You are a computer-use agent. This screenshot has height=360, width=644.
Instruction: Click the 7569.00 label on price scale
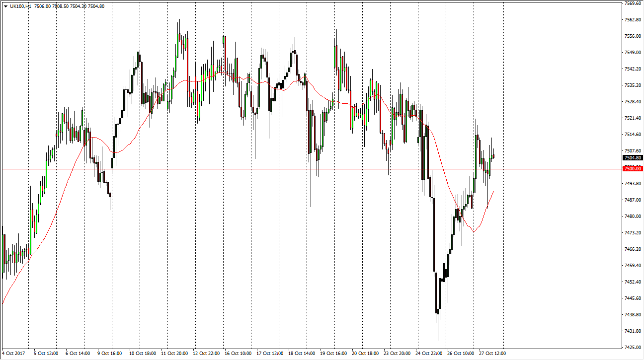point(632,3)
